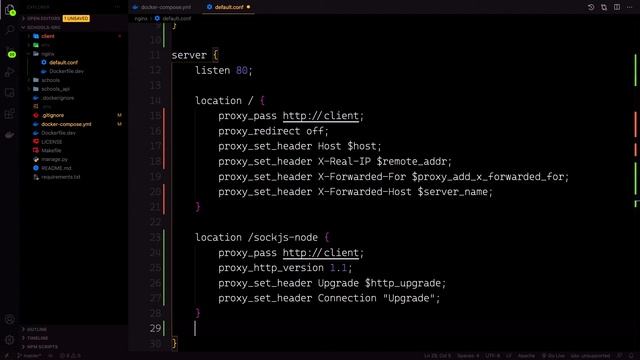Click the Spaces indentation status item
Viewport: 640px width, 360px height.
click(468, 356)
